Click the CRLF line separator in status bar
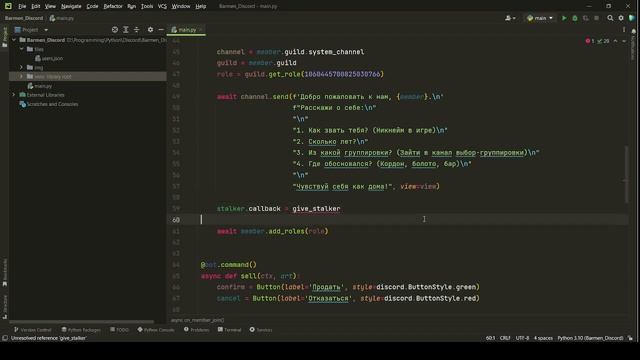640x360 pixels. pyautogui.click(x=505, y=338)
